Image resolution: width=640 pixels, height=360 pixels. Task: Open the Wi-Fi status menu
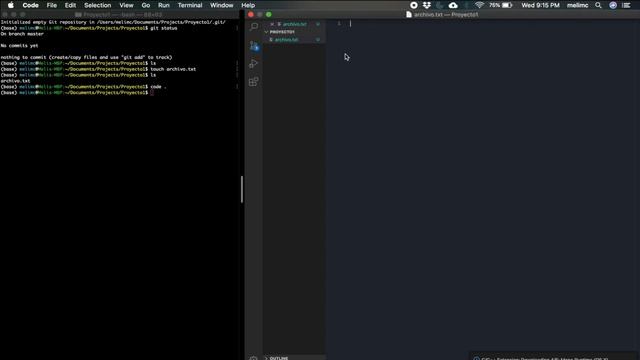pyautogui.click(x=480, y=5)
